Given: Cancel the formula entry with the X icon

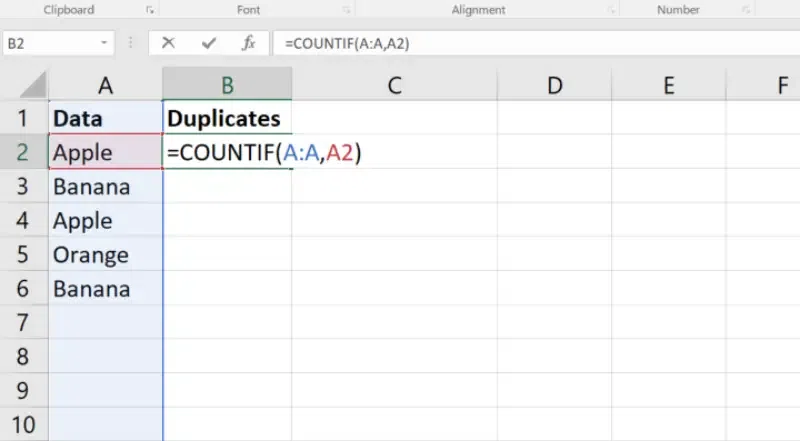Looking at the screenshot, I should pos(168,44).
